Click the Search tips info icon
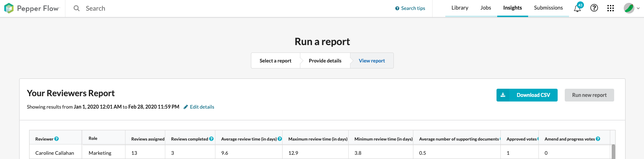Viewport: 644px width, 159px height. [x=397, y=9]
